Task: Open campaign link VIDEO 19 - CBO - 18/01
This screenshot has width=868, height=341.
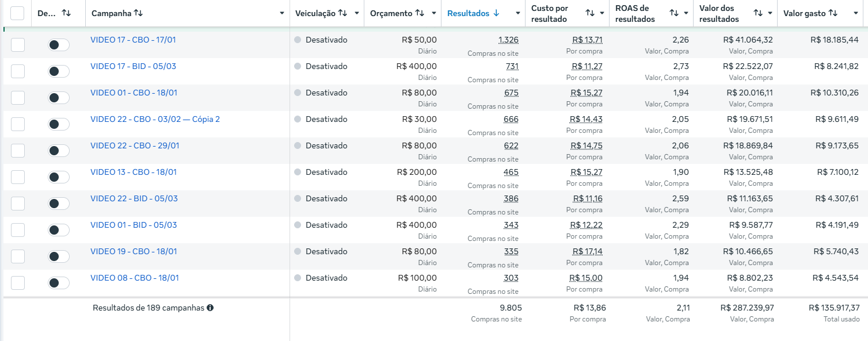Action: click(134, 251)
